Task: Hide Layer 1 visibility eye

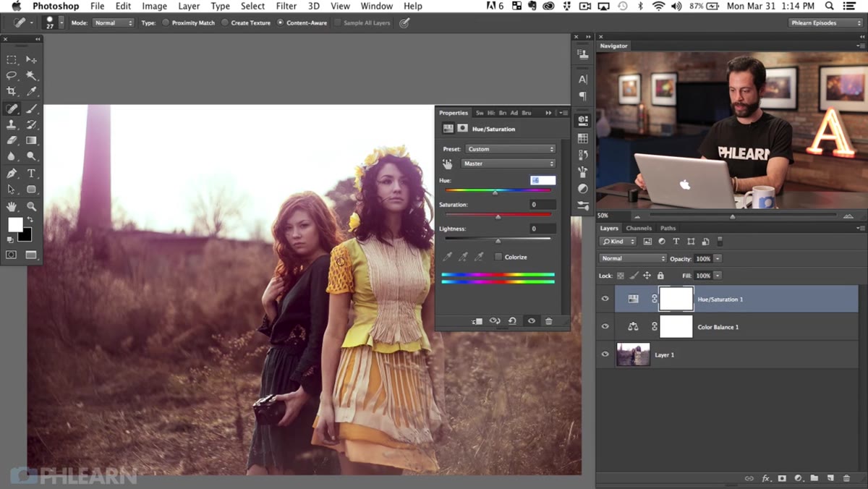Action: point(605,354)
